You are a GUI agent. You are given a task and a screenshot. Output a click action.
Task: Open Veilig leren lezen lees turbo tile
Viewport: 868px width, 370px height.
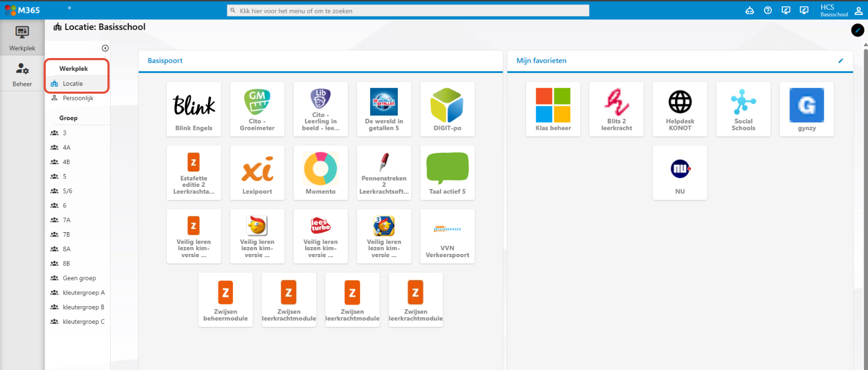(320, 236)
